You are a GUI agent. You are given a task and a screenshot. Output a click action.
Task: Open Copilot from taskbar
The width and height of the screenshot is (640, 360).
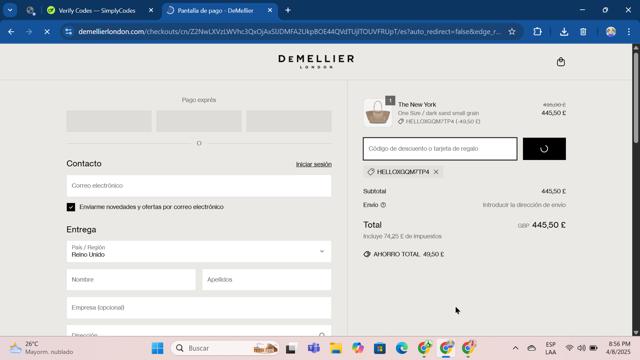(358, 348)
